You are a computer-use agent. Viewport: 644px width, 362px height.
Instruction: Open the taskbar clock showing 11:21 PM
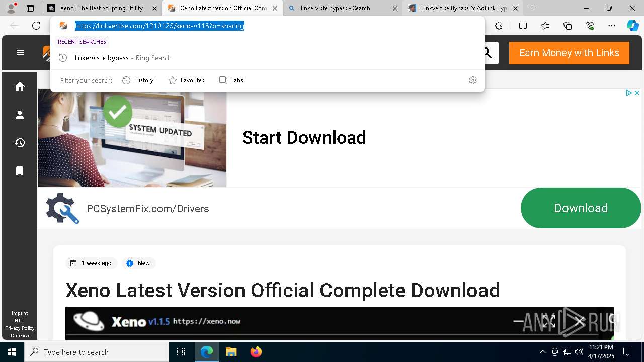point(601,352)
